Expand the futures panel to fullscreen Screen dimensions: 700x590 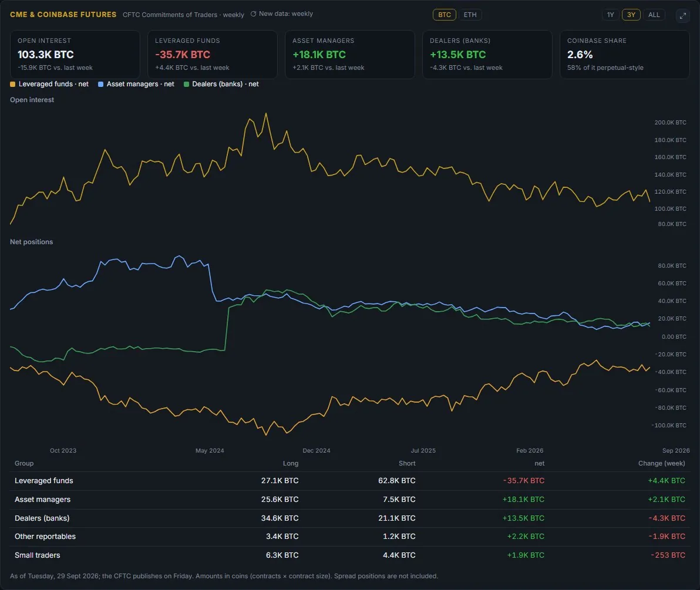tap(682, 16)
